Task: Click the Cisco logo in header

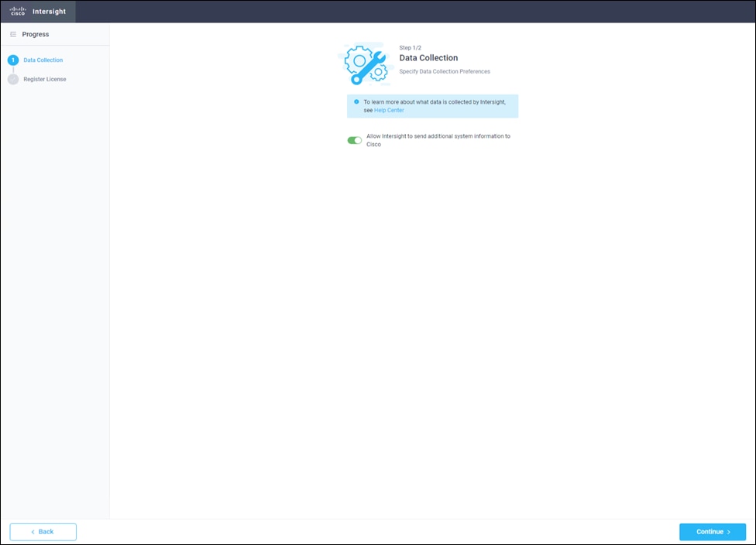Action: [18, 11]
